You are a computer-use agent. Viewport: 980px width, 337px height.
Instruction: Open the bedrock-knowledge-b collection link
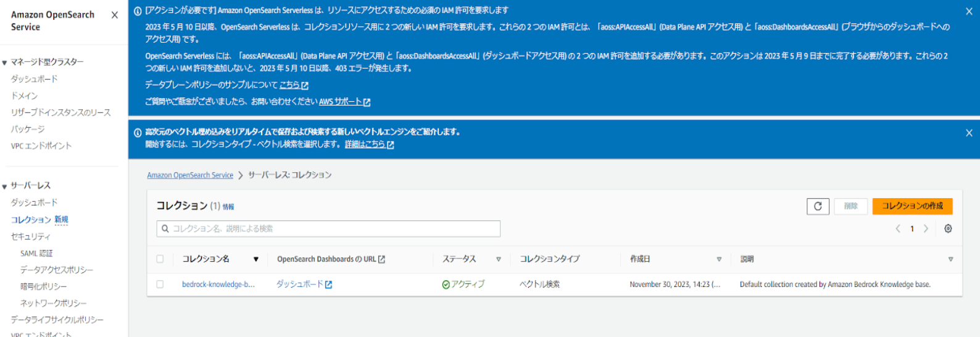(x=218, y=285)
